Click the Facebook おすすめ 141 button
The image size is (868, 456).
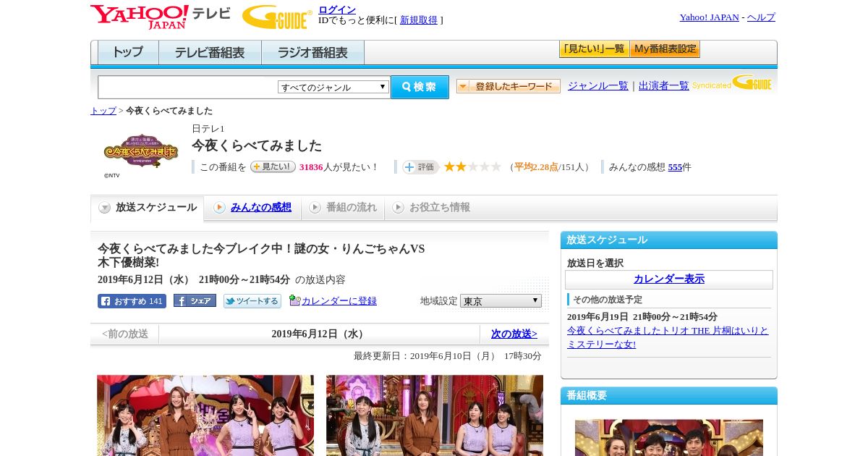tap(132, 301)
